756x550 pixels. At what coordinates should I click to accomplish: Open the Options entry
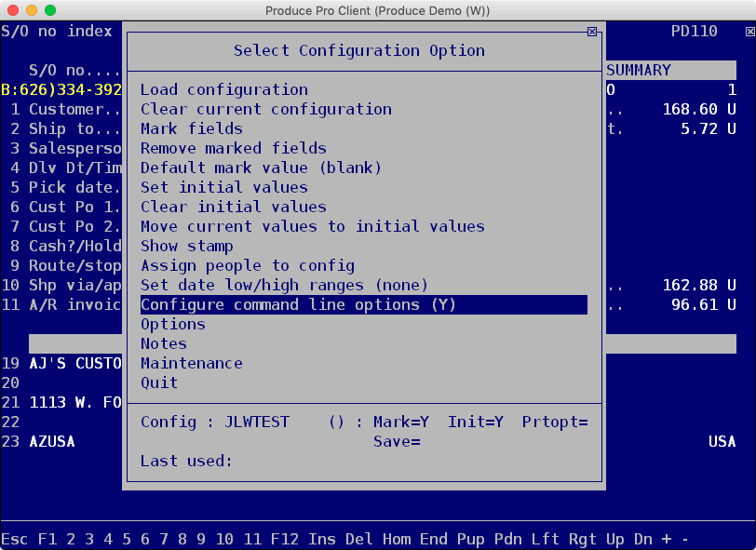pyautogui.click(x=172, y=325)
